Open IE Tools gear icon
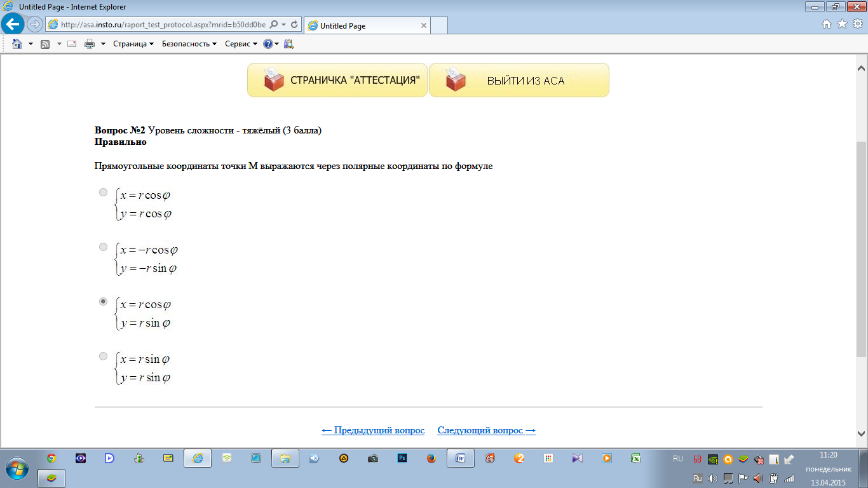 (x=857, y=24)
